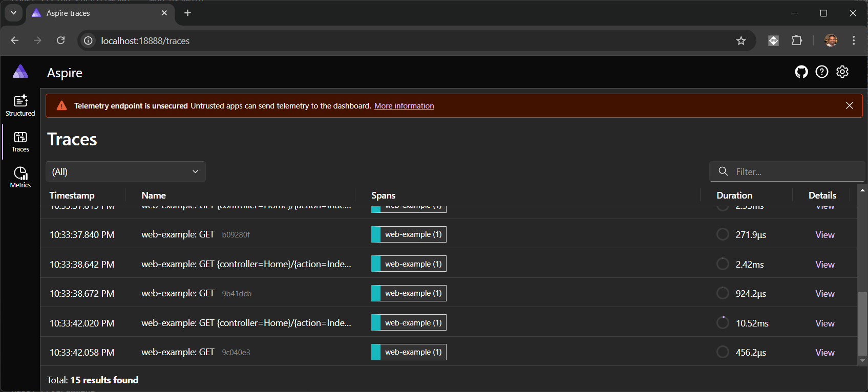The image size is (868, 392).
Task: View details for trace b09280f
Action: [825, 235]
